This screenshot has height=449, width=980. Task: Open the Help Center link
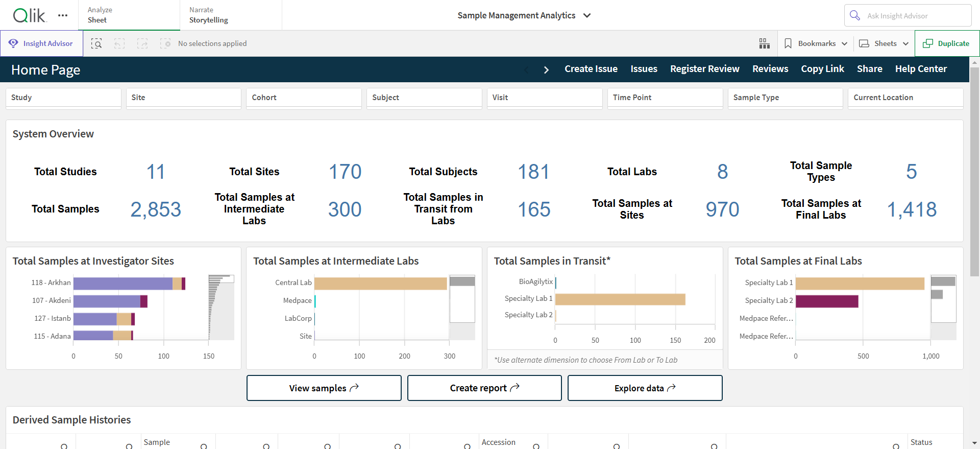921,69
